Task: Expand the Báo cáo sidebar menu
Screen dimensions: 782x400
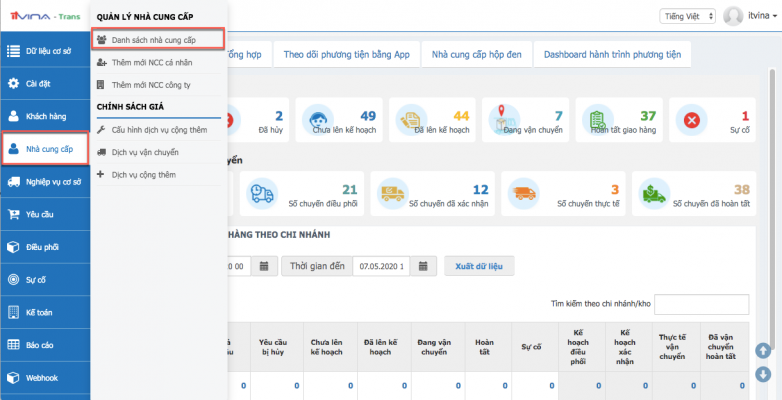Action: pos(44,345)
